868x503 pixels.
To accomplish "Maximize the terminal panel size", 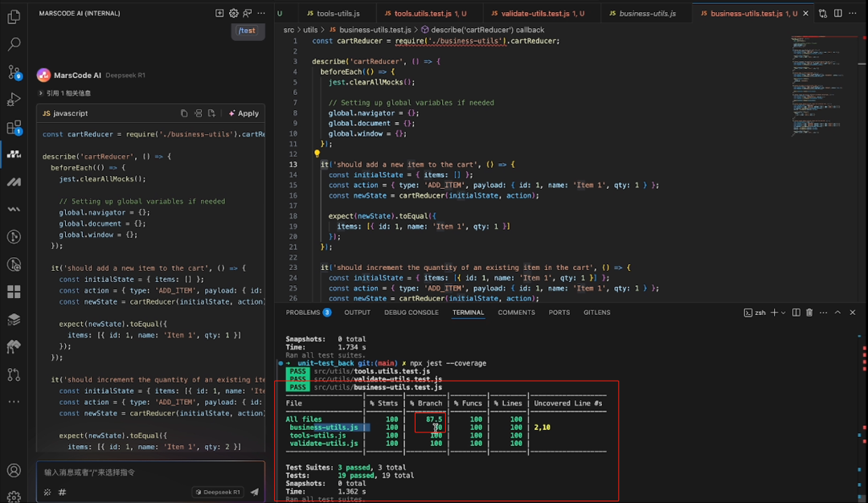I will (837, 313).
